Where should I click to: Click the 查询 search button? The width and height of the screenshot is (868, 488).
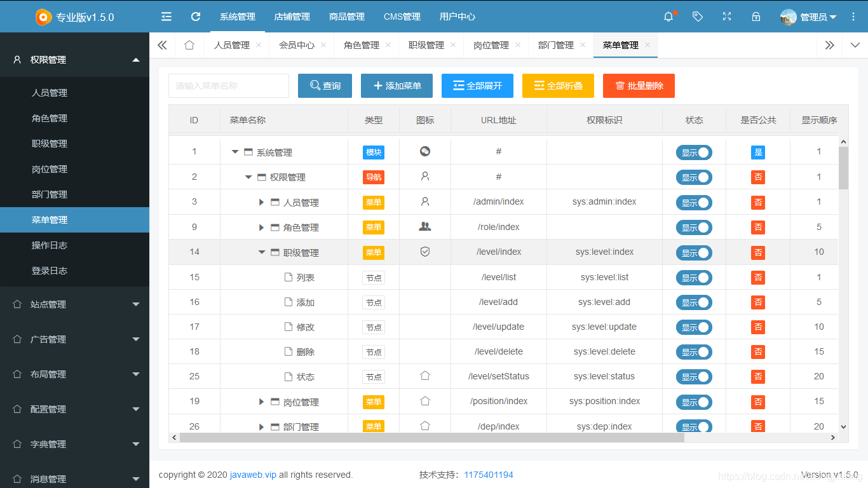click(x=325, y=86)
